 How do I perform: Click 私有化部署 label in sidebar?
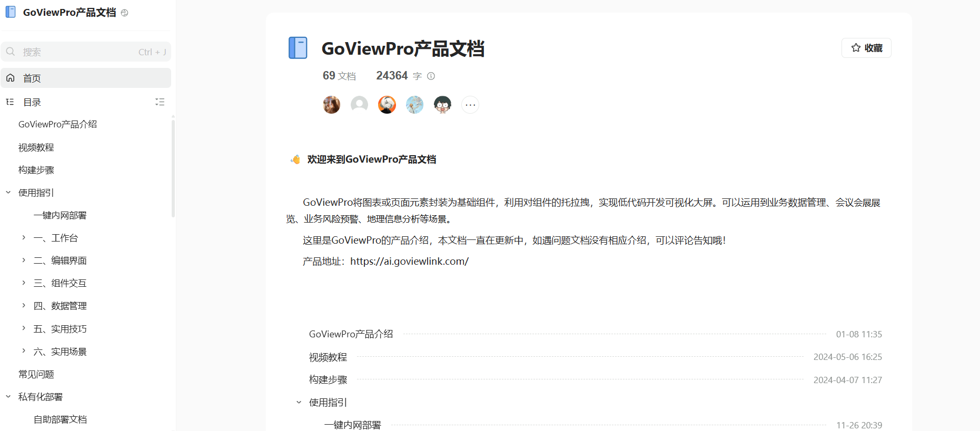(41, 397)
